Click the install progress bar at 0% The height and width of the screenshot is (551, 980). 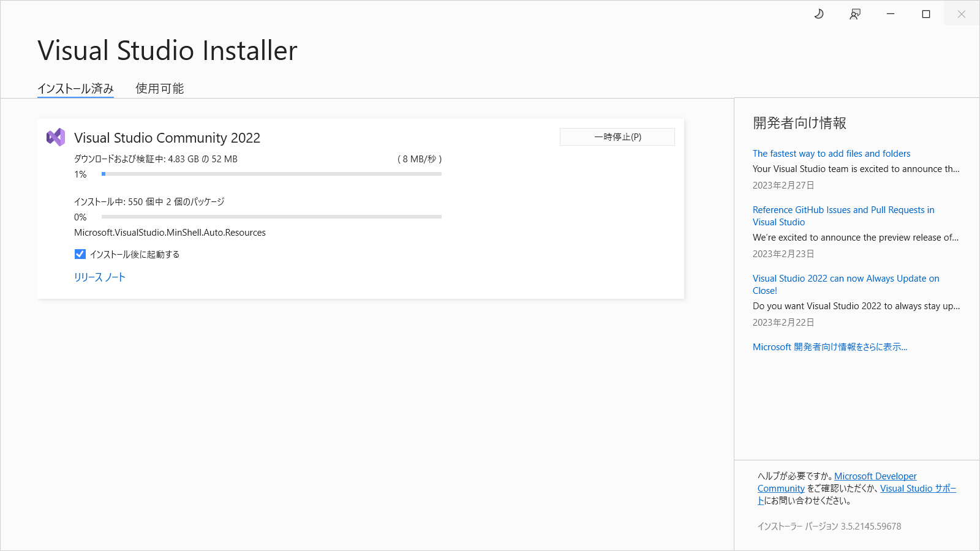[x=271, y=217]
